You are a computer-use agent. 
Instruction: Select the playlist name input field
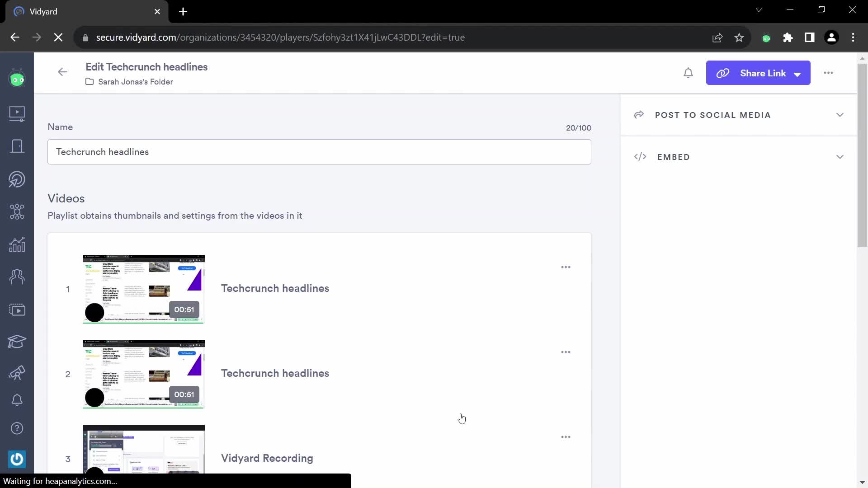[319, 151]
